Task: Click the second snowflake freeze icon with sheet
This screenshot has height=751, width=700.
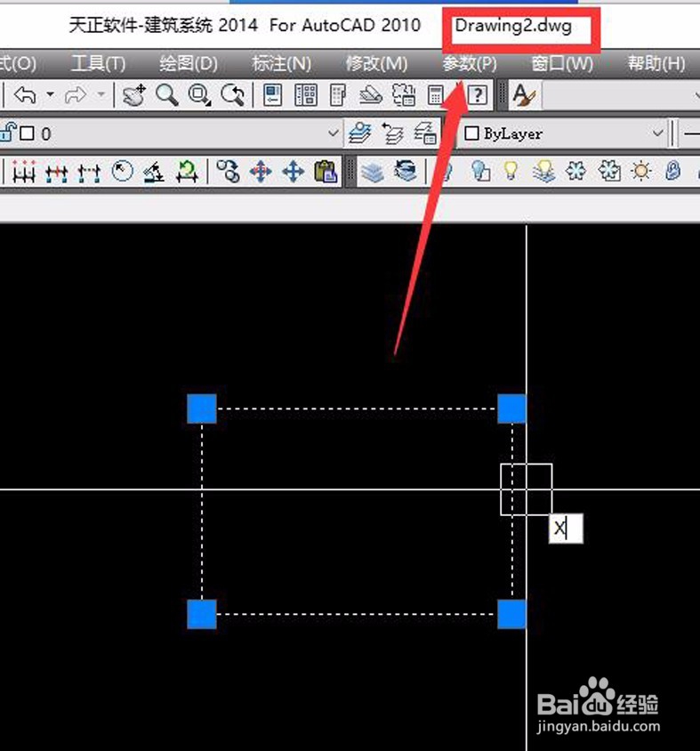Action: click(609, 172)
